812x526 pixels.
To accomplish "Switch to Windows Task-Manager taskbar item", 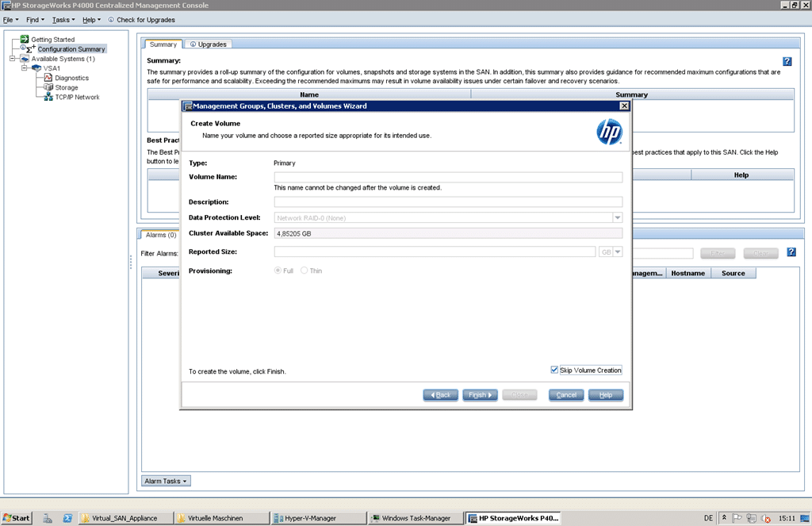I will (x=414, y=518).
